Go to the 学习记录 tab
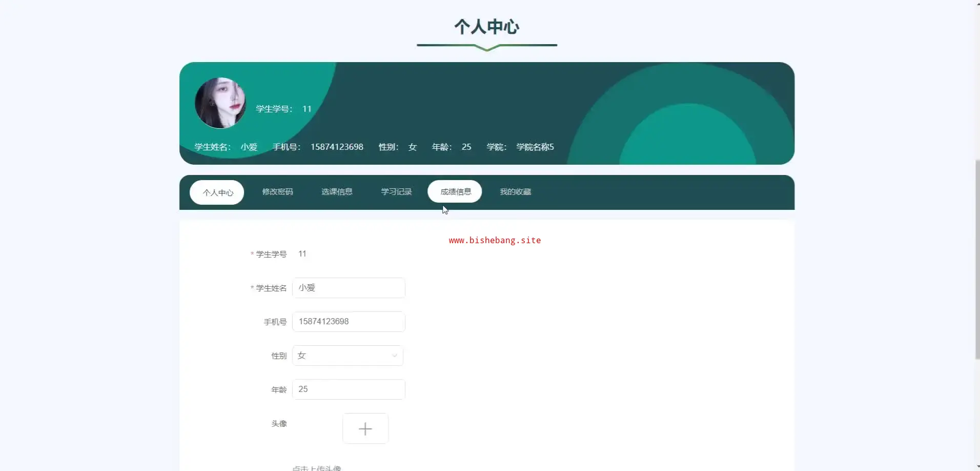Viewport: 980px width, 471px height. pos(396,192)
